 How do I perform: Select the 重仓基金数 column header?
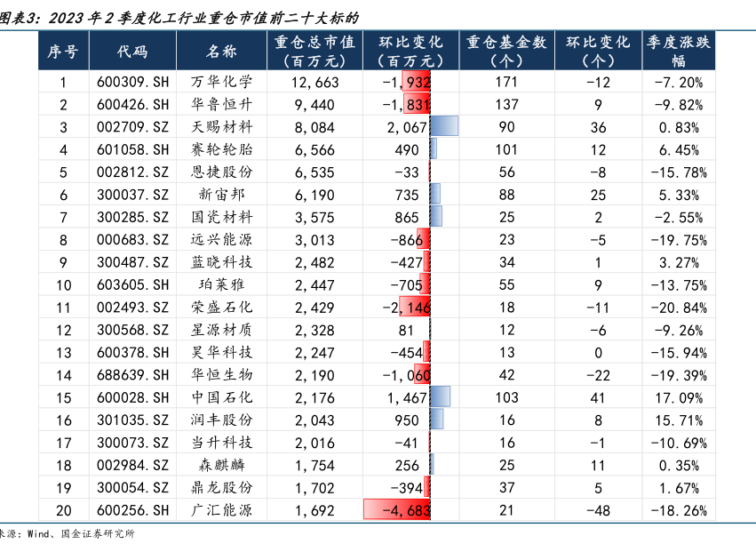505,52
